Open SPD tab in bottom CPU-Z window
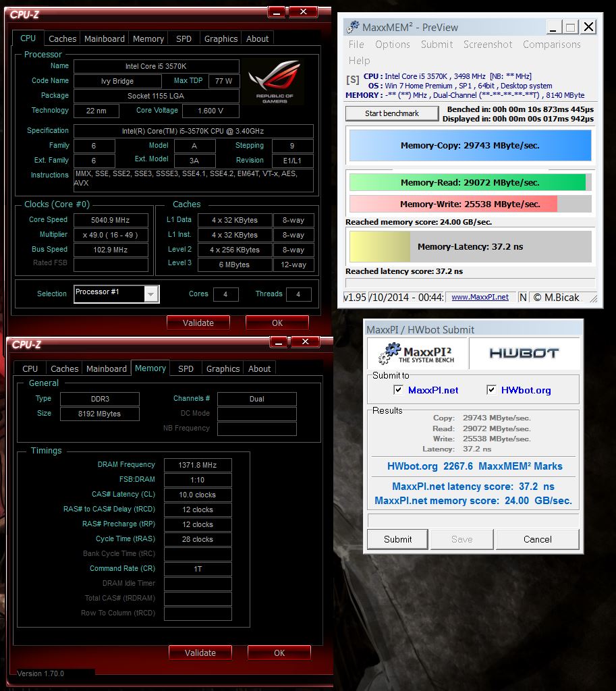Image resolution: width=616 pixels, height=691 pixels. coord(186,368)
